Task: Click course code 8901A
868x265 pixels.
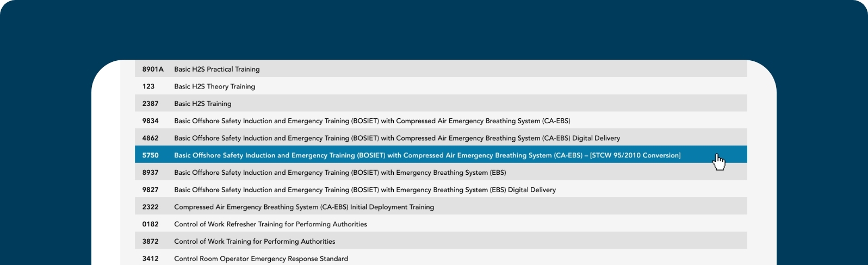Action: coord(153,69)
